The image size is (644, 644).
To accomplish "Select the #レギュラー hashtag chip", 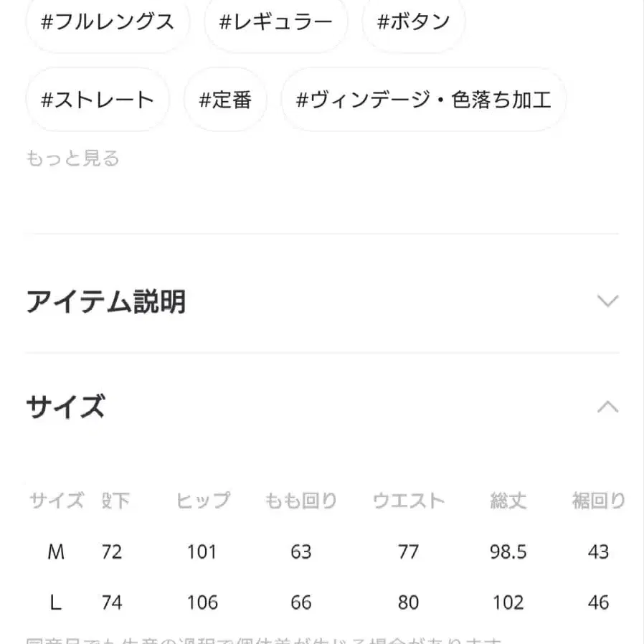I will (276, 22).
